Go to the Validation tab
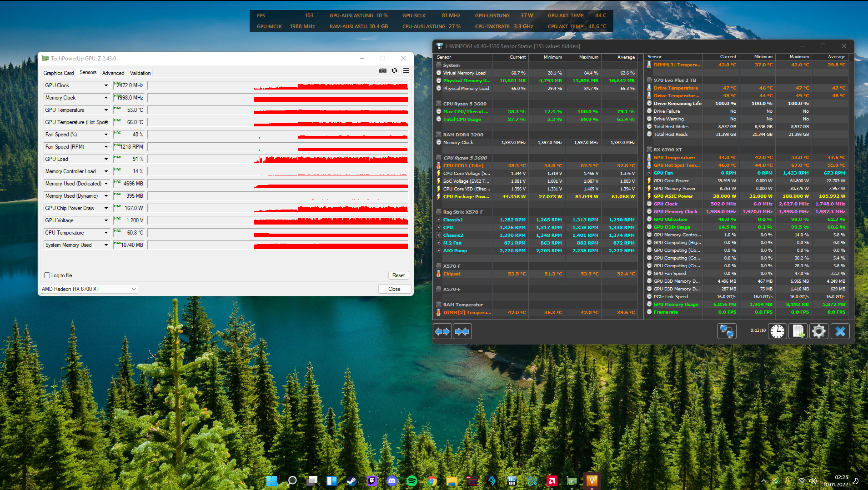868x490 pixels. [140, 73]
